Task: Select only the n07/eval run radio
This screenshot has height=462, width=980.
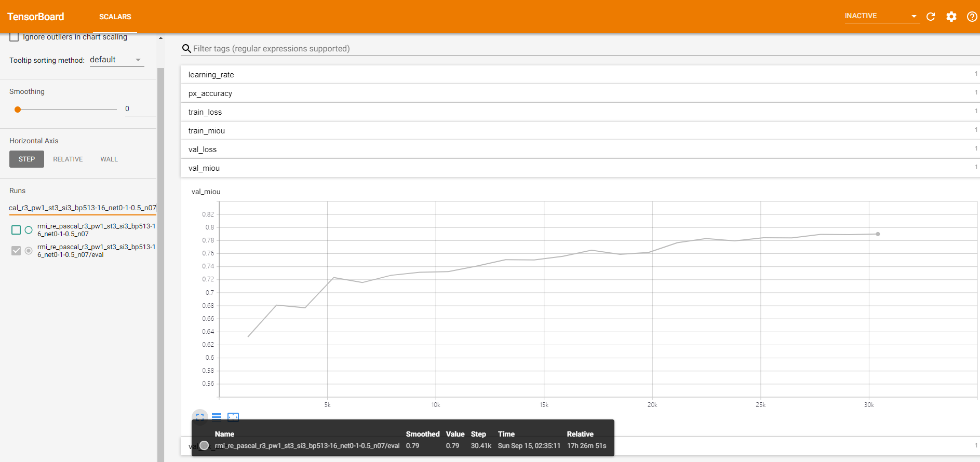Action: click(29, 251)
